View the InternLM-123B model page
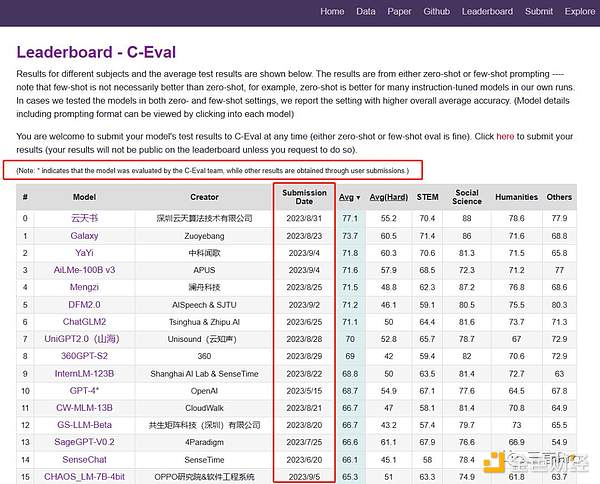The height and width of the screenshot is (484, 600). coord(85,374)
